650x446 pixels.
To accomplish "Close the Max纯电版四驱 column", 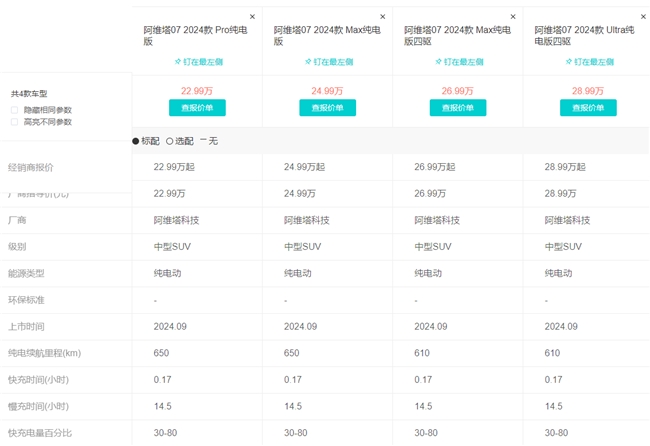I will 513,17.
